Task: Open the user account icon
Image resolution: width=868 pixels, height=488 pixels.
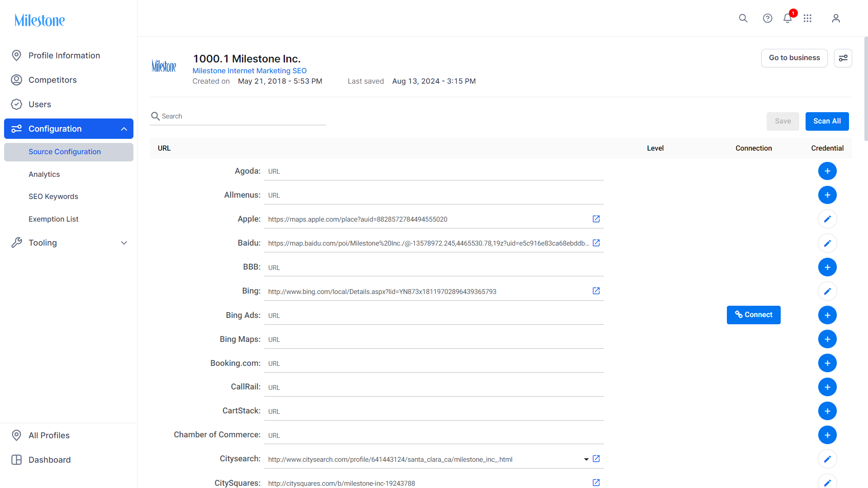Action: (836, 18)
